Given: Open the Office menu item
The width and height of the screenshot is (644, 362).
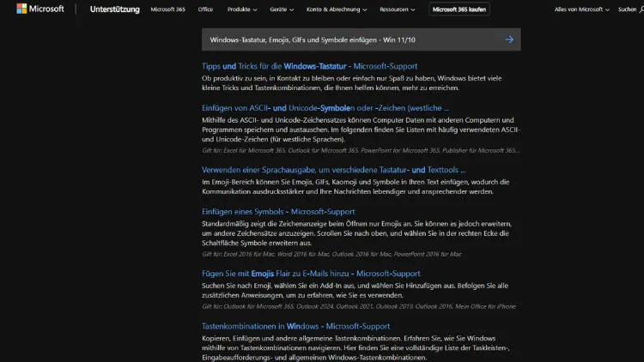Looking at the screenshot, I should point(205,9).
